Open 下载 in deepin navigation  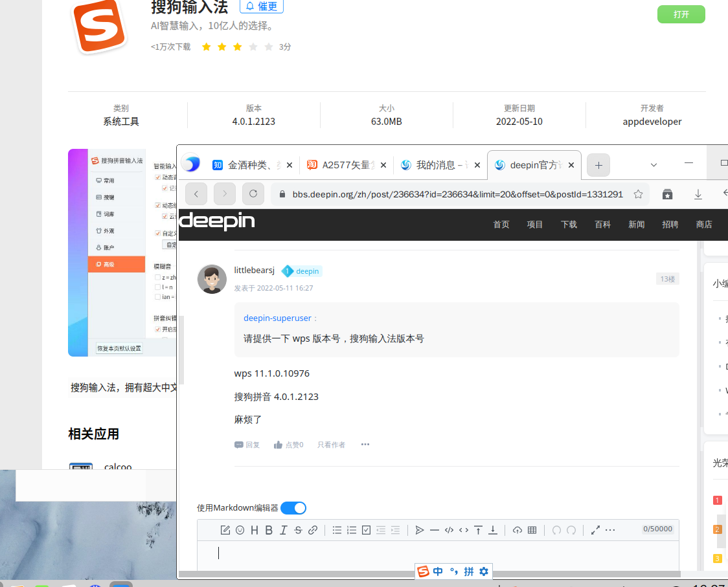pos(569,225)
